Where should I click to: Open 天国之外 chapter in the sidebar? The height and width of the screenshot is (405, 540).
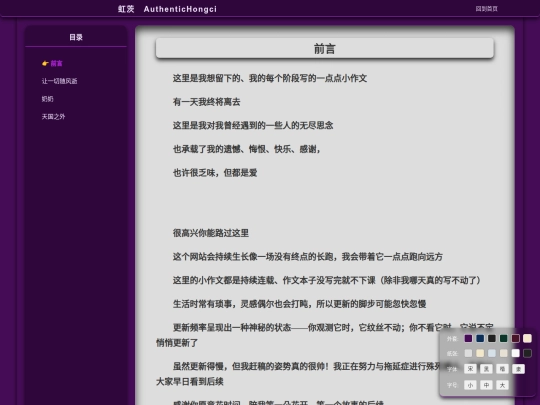pos(53,116)
